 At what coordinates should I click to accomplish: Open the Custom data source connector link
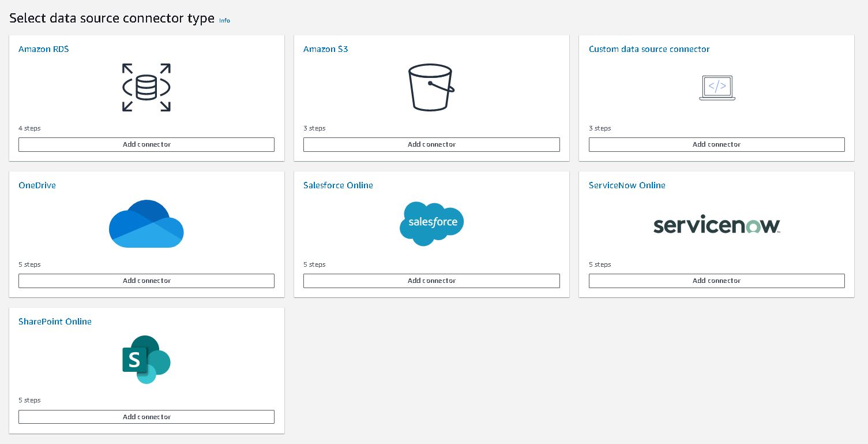coord(649,49)
